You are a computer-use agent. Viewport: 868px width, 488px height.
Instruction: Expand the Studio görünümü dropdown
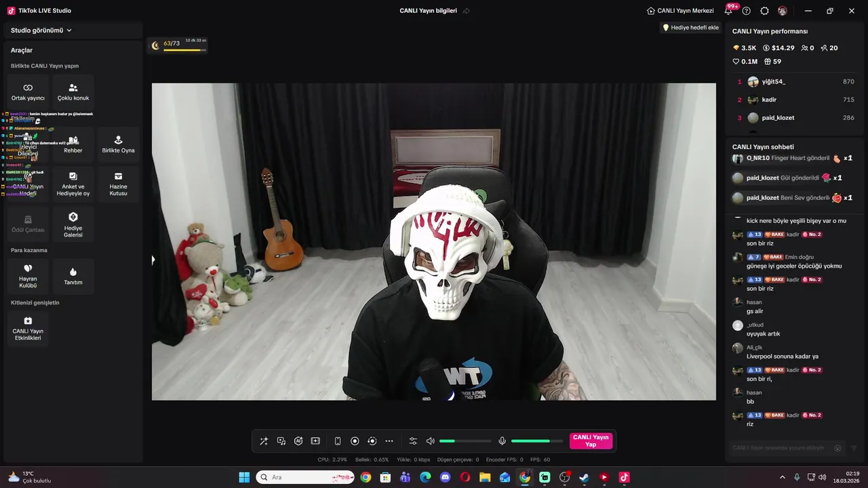(41, 30)
